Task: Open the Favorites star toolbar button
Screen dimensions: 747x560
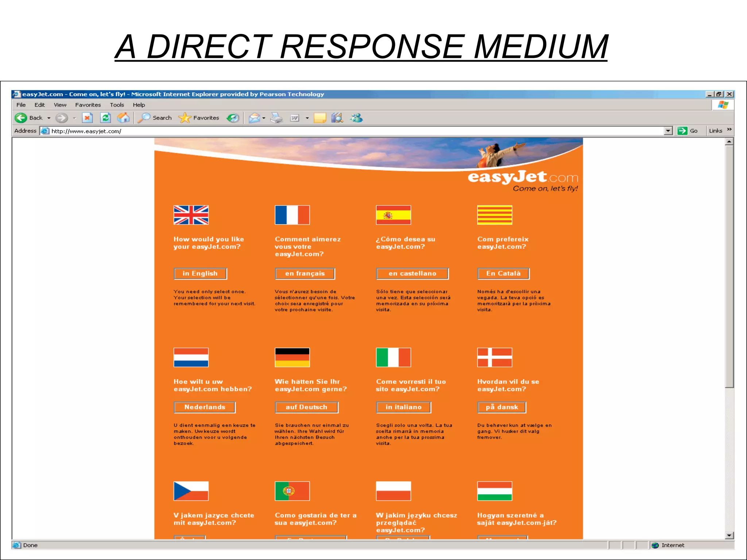Action: [199, 118]
